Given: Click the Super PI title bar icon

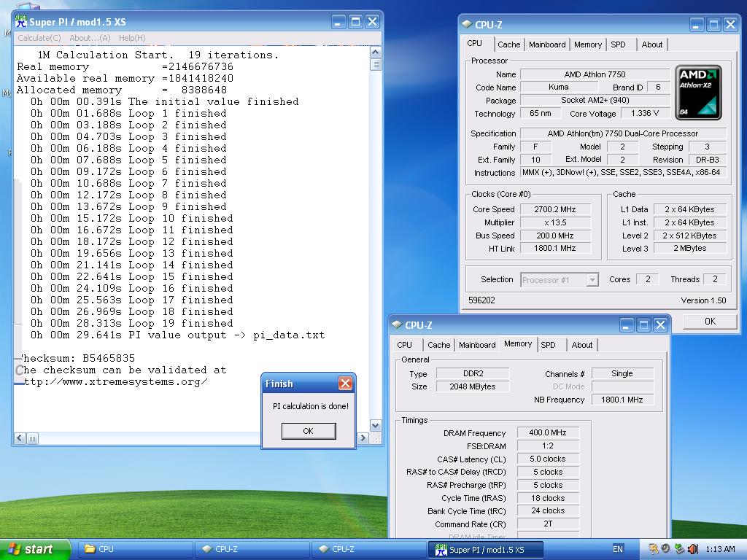Looking at the screenshot, I should pos(21,21).
